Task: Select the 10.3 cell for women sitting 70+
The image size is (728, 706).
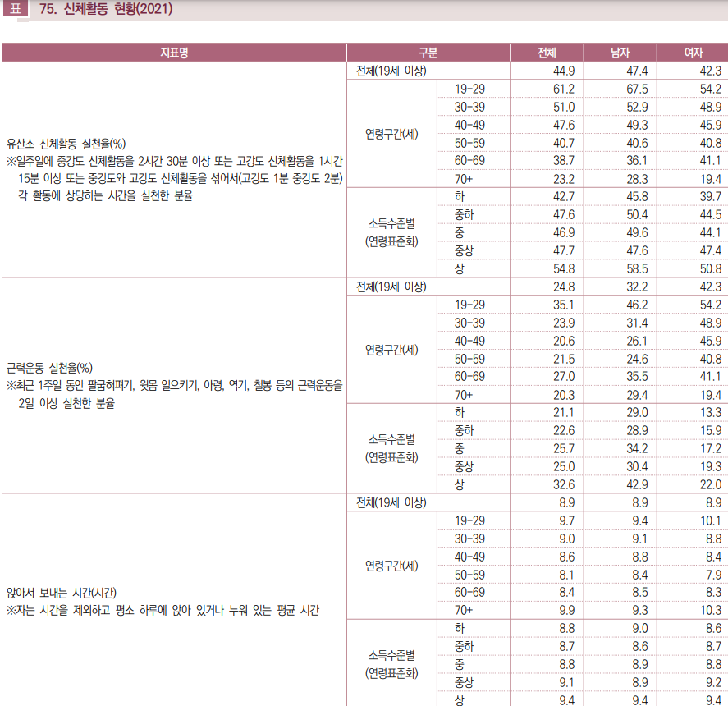Action: [711, 611]
